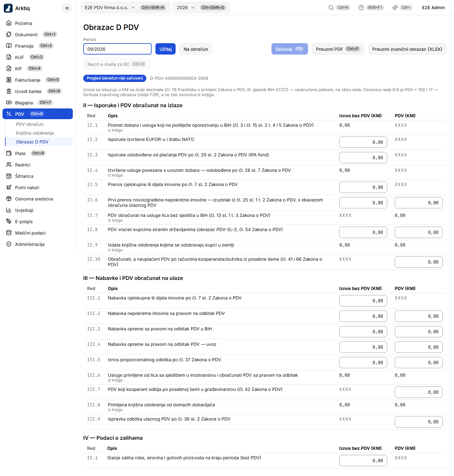Click the Učitaj button
Image resolution: width=454 pixels, height=476 pixels.
tap(166, 49)
